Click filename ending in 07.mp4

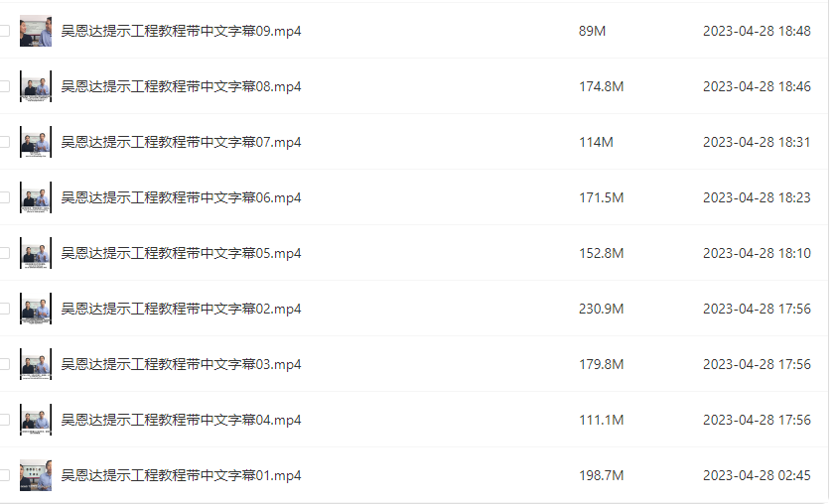coord(181,142)
